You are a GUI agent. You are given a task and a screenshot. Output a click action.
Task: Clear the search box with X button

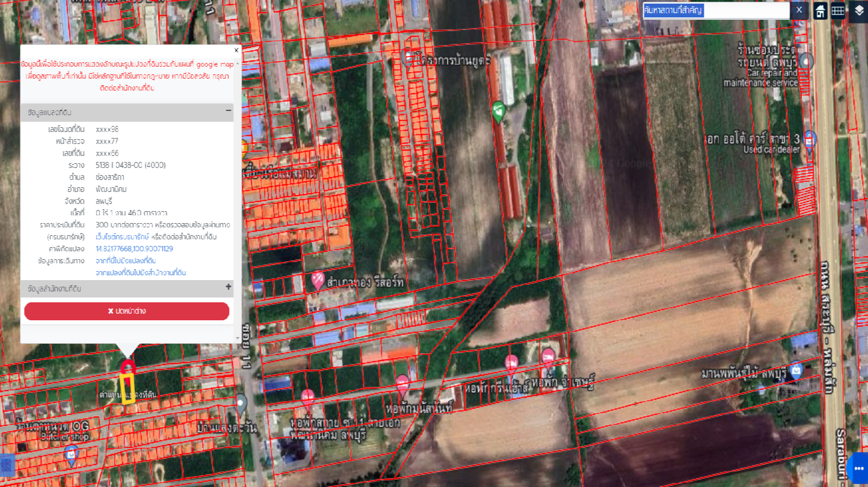point(799,10)
